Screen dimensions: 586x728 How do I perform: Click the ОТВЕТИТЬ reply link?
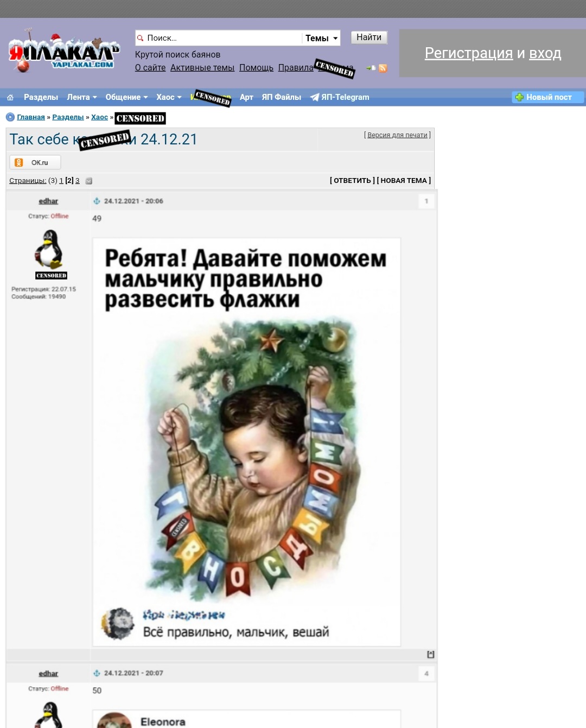[352, 181]
